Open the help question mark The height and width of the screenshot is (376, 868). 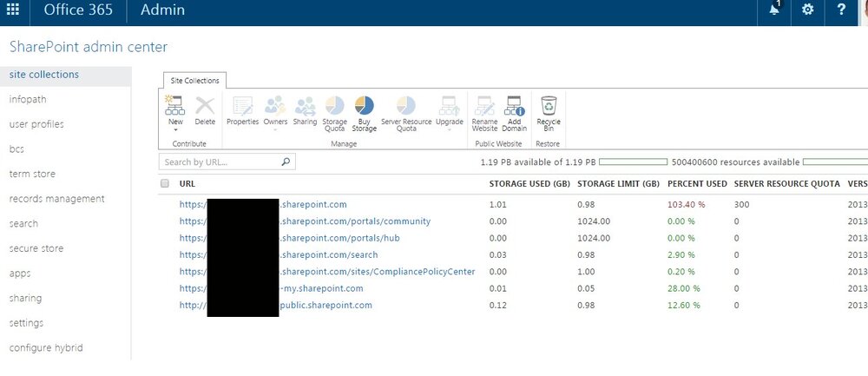click(841, 10)
